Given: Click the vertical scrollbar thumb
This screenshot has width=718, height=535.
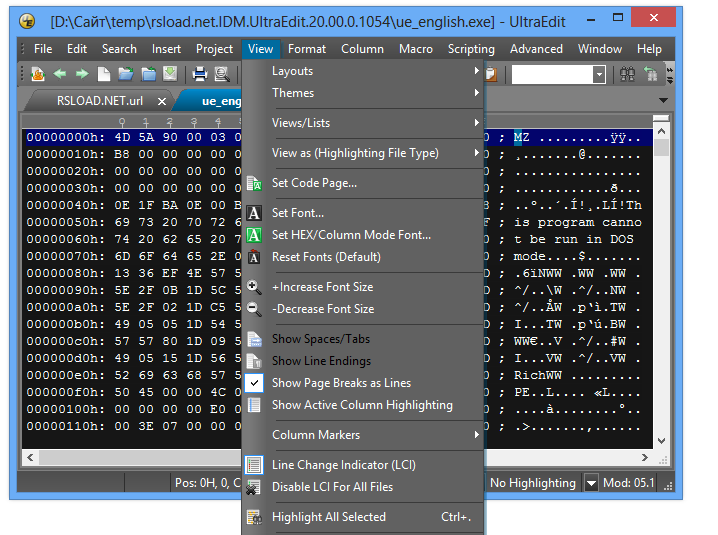Looking at the screenshot, I should point(661,147).
